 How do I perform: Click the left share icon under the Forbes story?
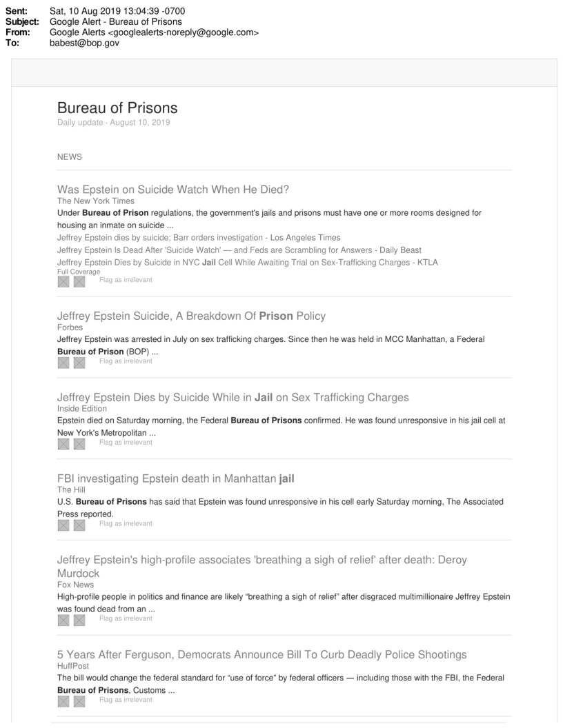[63, 362]
